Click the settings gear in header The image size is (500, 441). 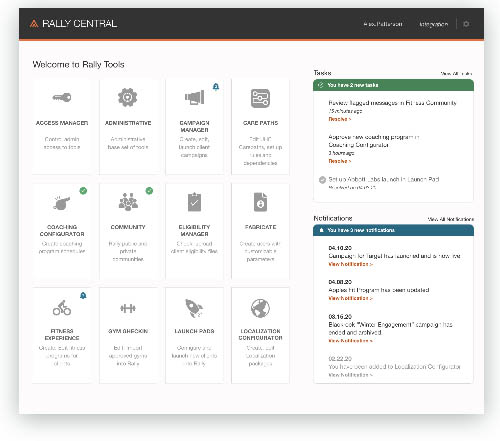tap(466, 24)
